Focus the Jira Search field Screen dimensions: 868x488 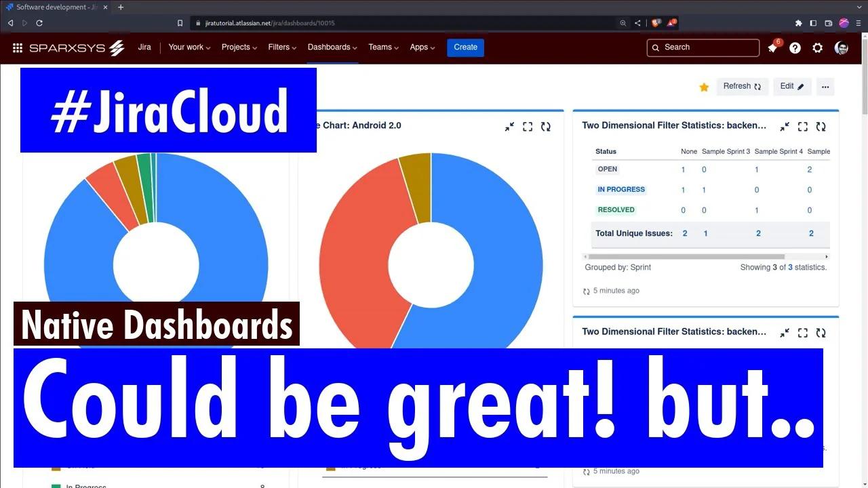click(703, 47)
